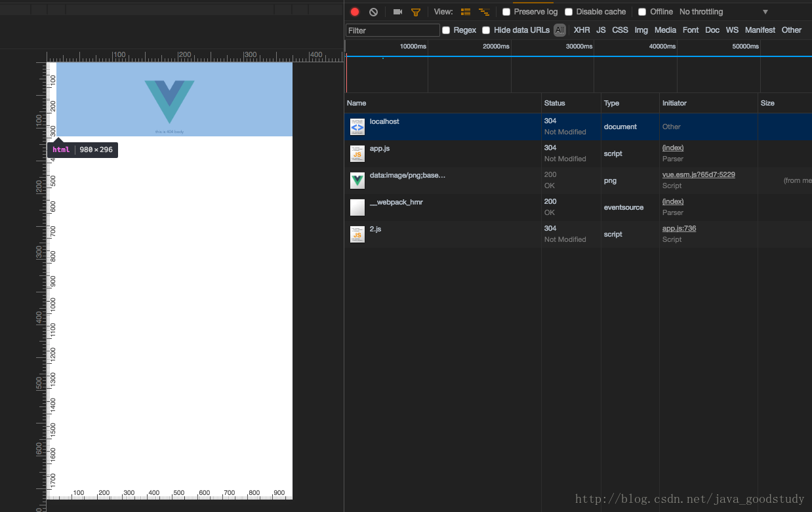Switch to large request rows view

(x=466, y=12)
